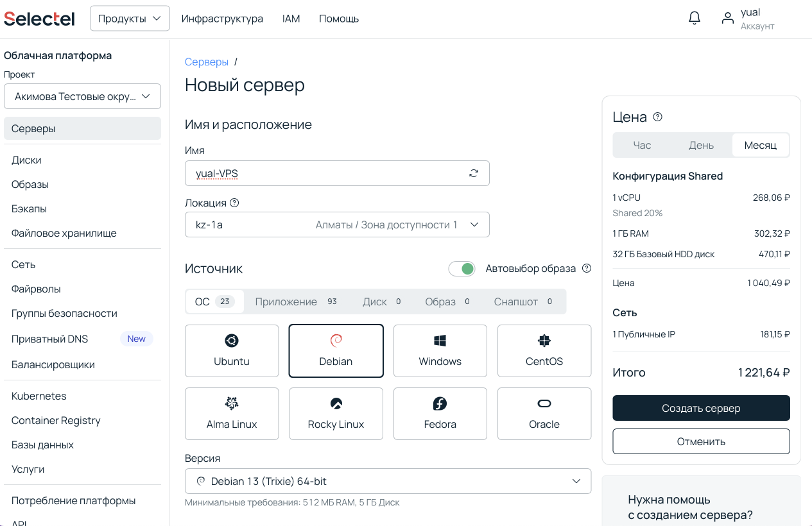Screen dimensions: 812x526
Task: Switch to the ОС source tab
Action: coord(214,301)
